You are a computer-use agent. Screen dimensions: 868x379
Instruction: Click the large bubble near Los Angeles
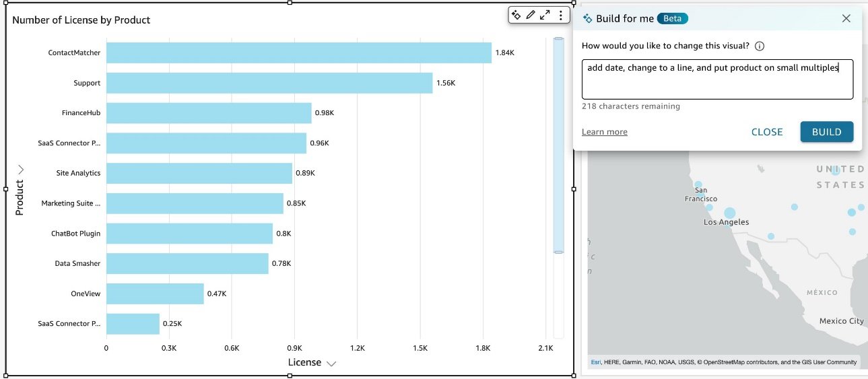[729, 213]
